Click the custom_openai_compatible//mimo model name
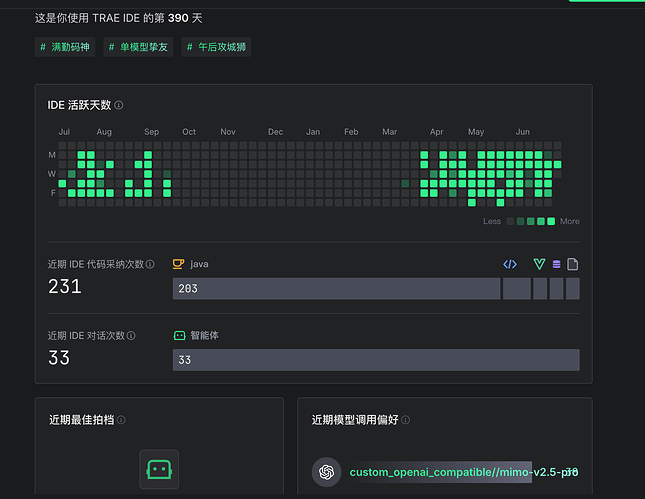This screenshot has width=645, height=499. [x=464, y=472]
